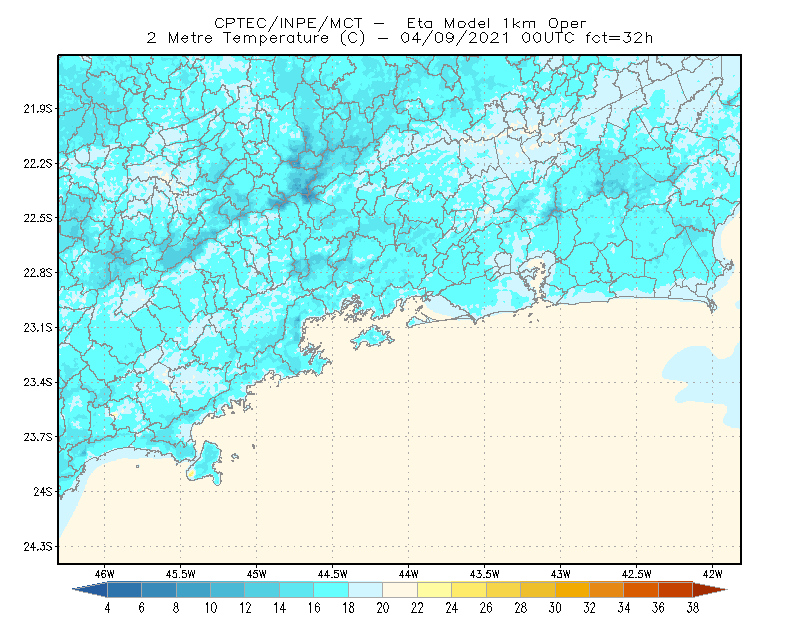Click the 26 to 28 gold swatch
This screenshot has height=618, width=800.
point(503,590)
